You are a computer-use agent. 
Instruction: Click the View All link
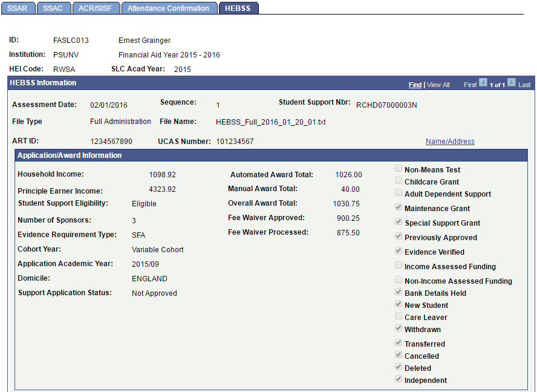tap(438, 85)
